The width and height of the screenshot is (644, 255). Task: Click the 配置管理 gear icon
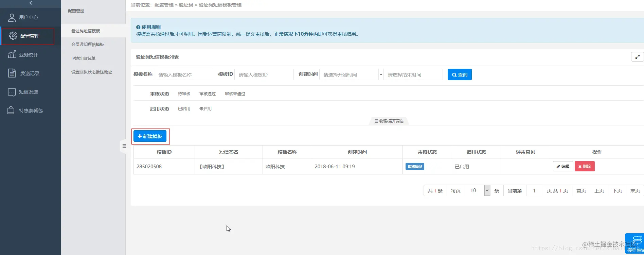(13, 36)
